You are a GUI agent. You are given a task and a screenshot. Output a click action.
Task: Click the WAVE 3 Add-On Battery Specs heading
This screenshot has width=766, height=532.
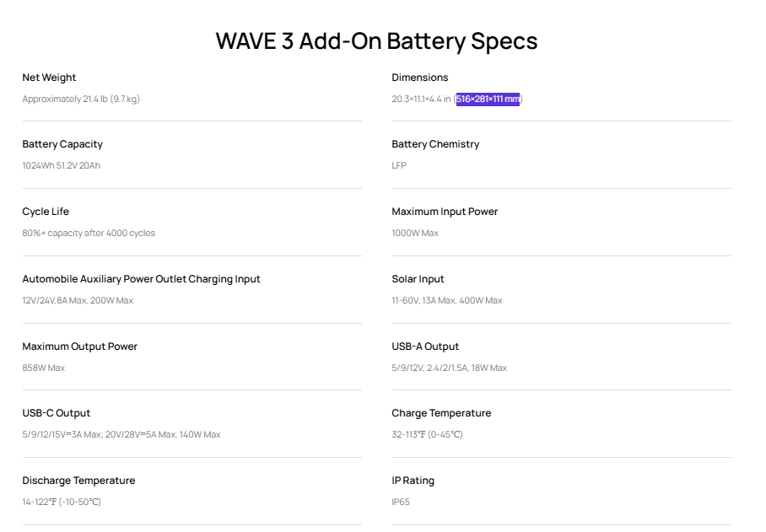click(376, 41)
